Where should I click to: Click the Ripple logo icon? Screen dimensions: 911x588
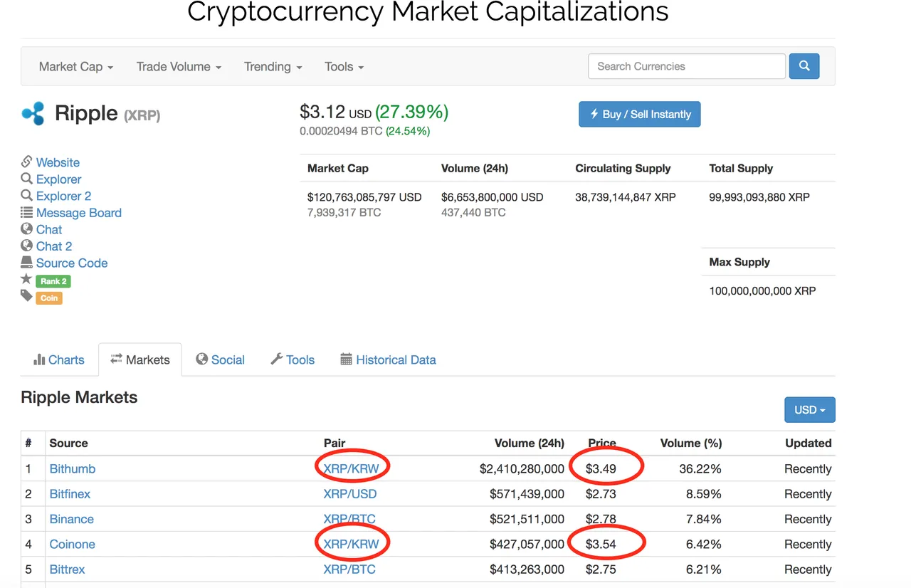[x=33, y=113]
